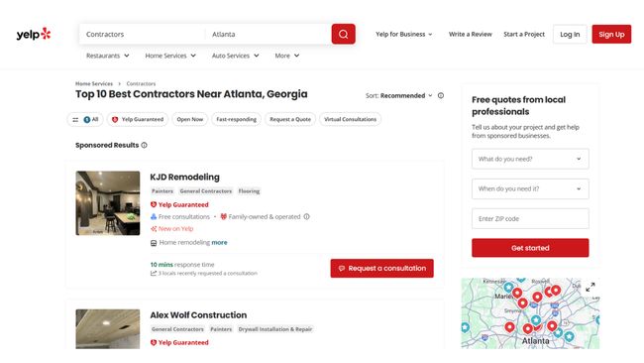644x363 pixels.
Task: Open the Yelp for Business dropdown
Action: pyautogui.click(x=403, y=34)
